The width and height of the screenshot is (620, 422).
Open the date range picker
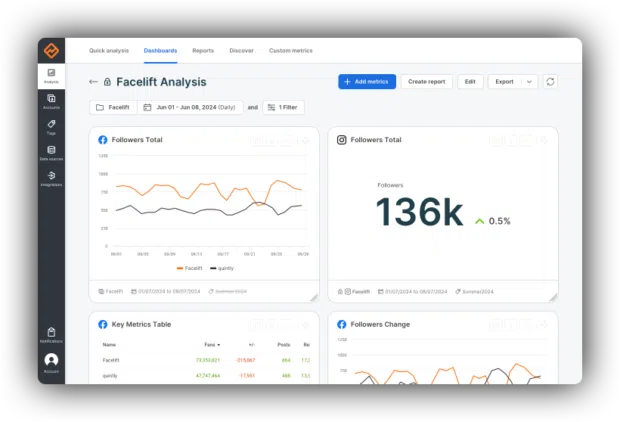(x=192, y=107)
